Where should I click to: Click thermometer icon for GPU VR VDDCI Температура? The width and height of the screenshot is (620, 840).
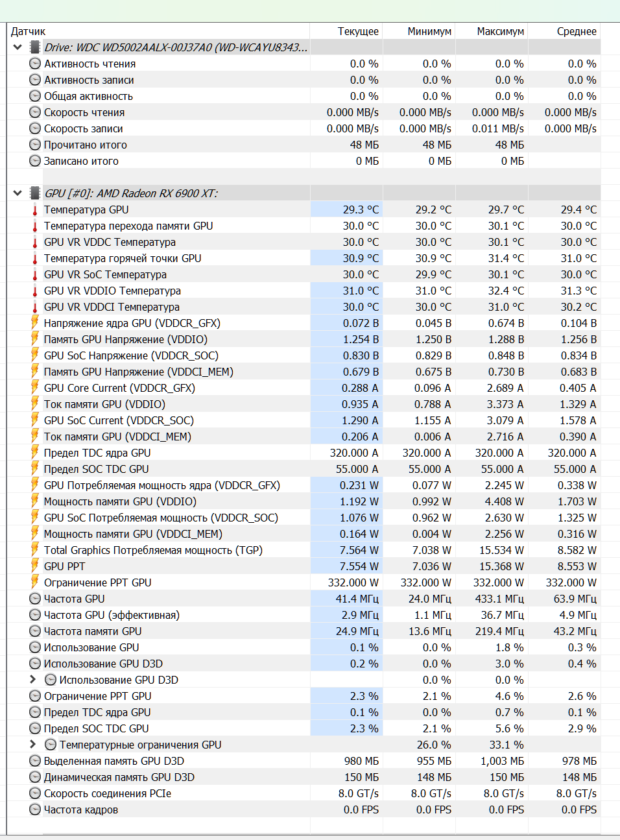[x=35, y=307]
